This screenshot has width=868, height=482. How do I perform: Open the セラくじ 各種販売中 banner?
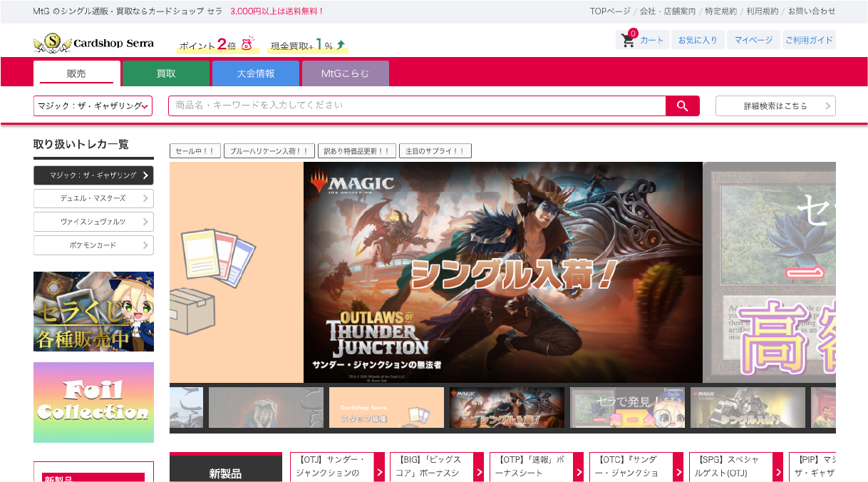(x=93, y=312)
